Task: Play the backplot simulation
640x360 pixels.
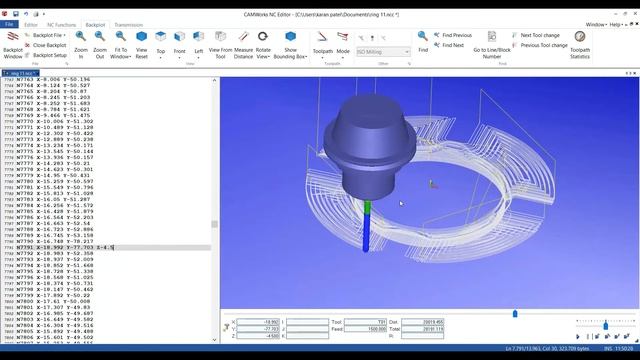Action: (x=578, y=336)
